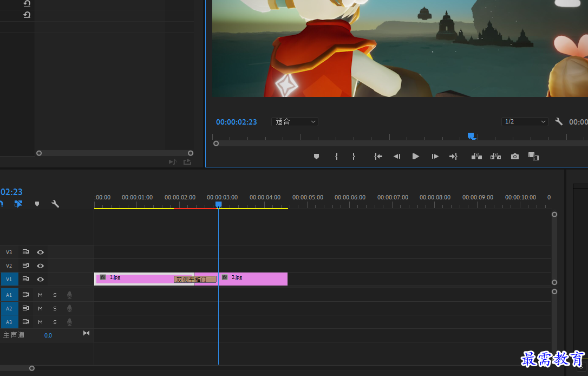Toggle sync lock on track A1

coord(25,295)
